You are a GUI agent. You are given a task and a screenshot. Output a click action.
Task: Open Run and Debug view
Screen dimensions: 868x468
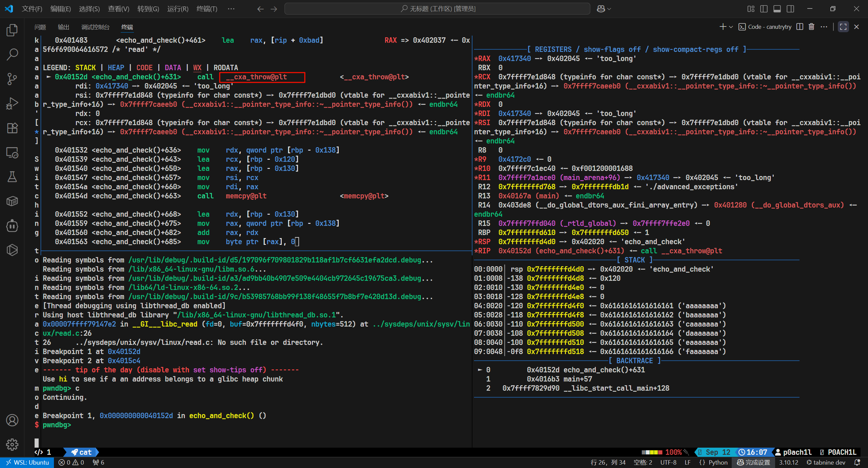[x=12, y=103]
